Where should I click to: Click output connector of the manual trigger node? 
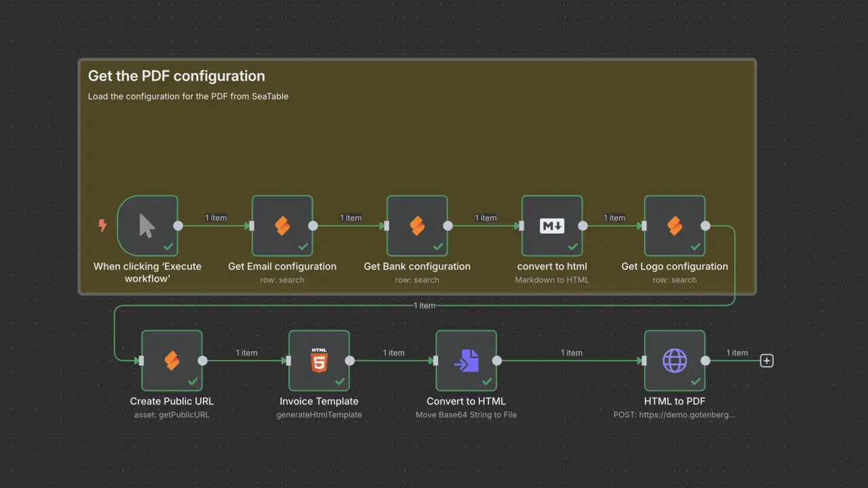point(178,226)
